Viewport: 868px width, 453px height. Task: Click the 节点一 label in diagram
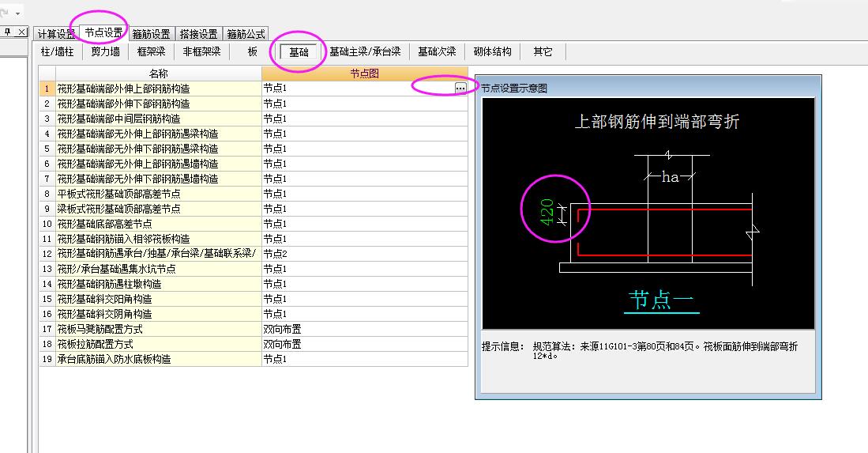(661, 300)
